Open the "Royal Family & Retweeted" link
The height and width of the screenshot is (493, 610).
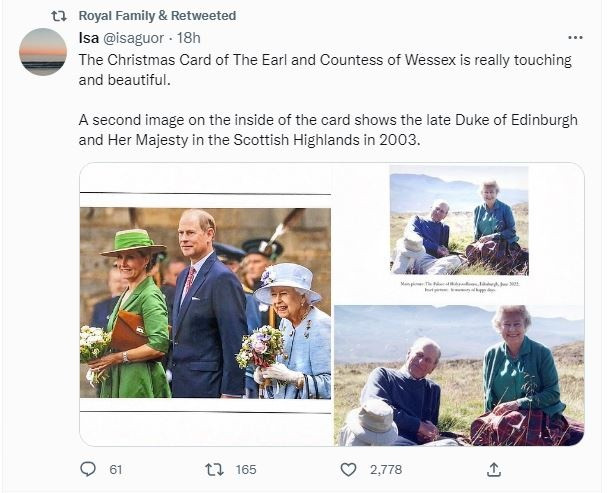(x=157, y=16)
